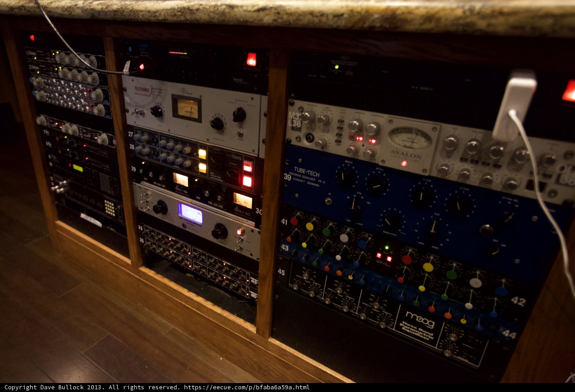Turn the large red knob on unit 41
Viewport: 575px width, 392px height.
click(295, 220)
